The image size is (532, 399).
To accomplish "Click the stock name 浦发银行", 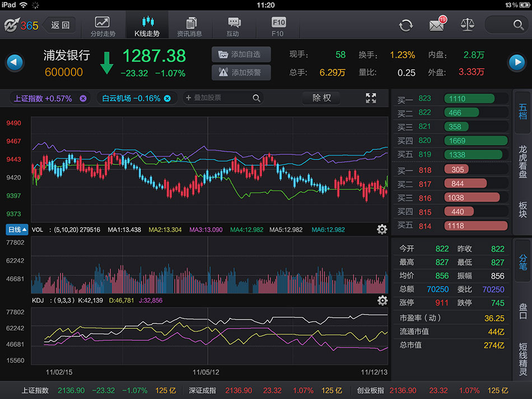I will click(67, 55).
